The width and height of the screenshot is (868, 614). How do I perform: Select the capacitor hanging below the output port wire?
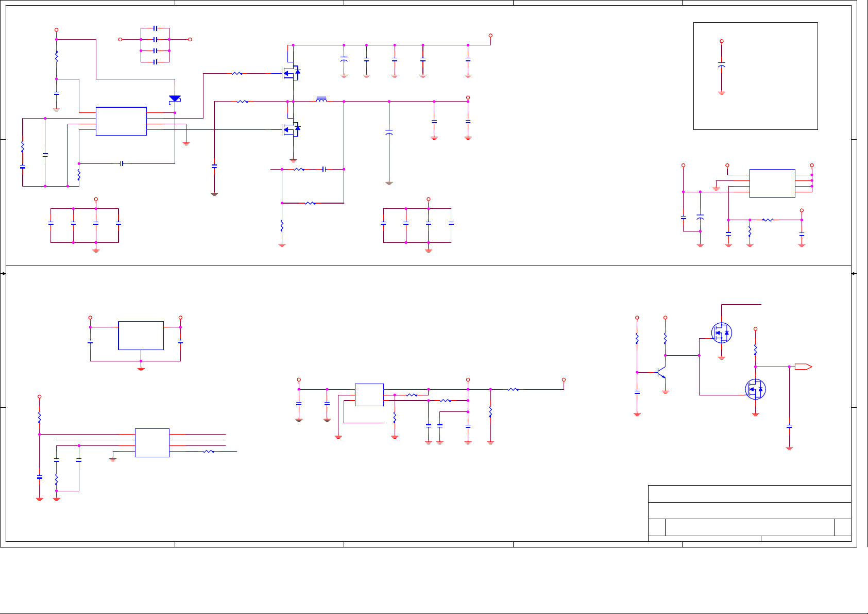pos(789,426)
